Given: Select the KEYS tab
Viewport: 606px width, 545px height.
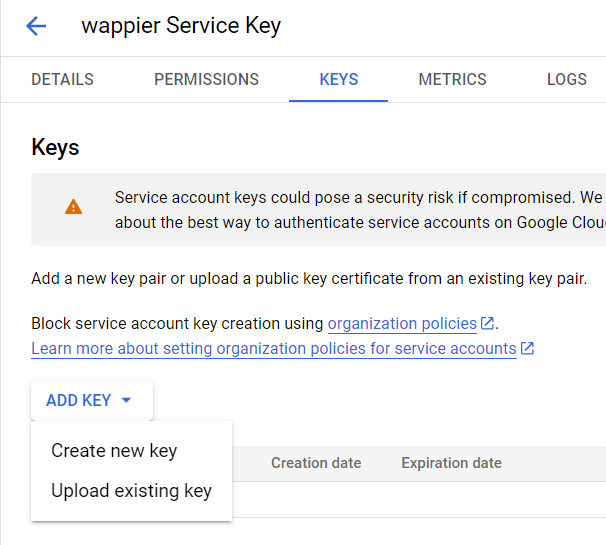Looking at the screenshot, I should [339, 79].
